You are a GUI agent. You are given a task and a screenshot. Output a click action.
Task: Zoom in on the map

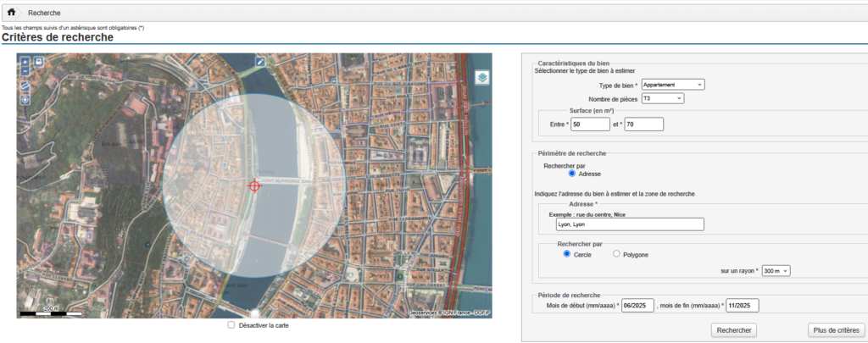pos(25,62)
